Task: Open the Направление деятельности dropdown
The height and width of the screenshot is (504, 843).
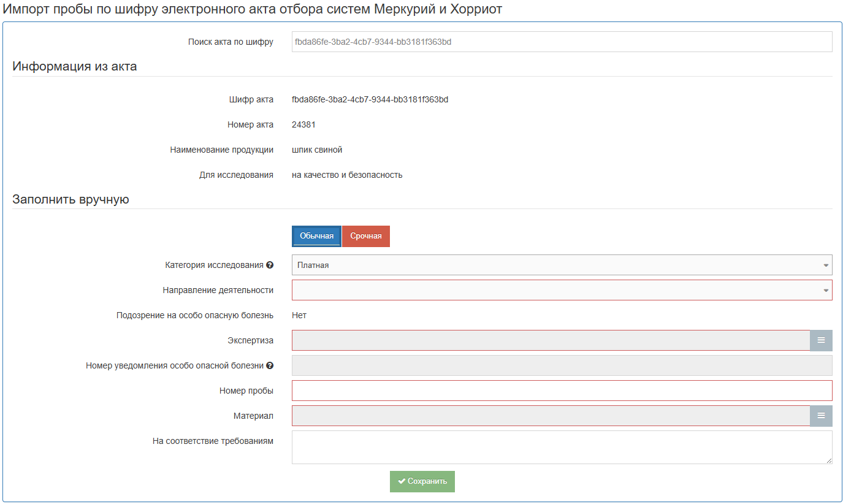Action: tap(562, 290)
